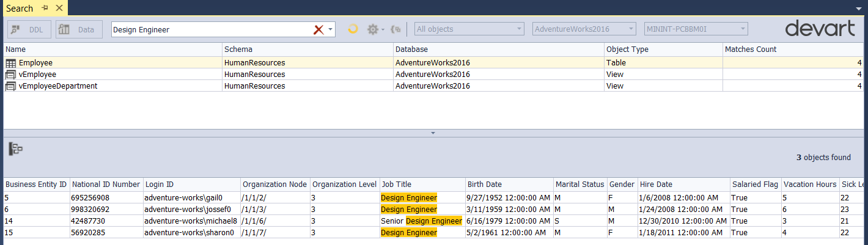Click inside the Design Engineer search field
This screenshot has height=245, width=868.
(x=211, y=29)
